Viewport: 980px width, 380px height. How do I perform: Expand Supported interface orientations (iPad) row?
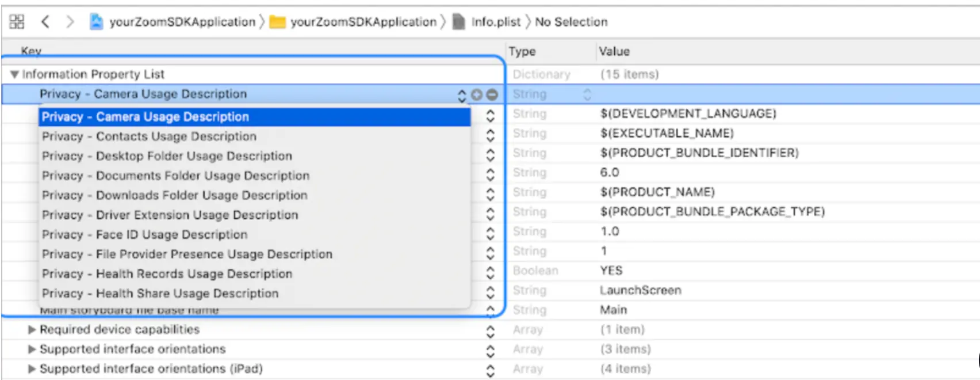[x=32, y=369]
